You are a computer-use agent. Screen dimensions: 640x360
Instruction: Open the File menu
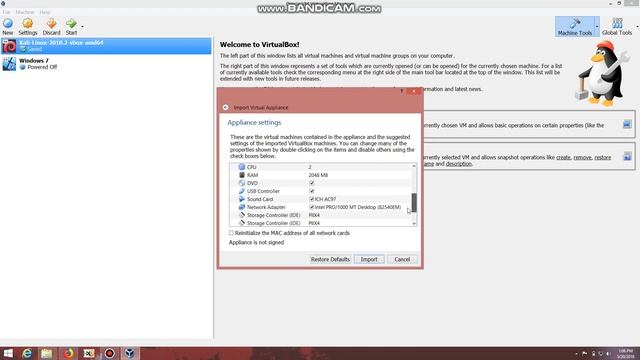(7, 12)
